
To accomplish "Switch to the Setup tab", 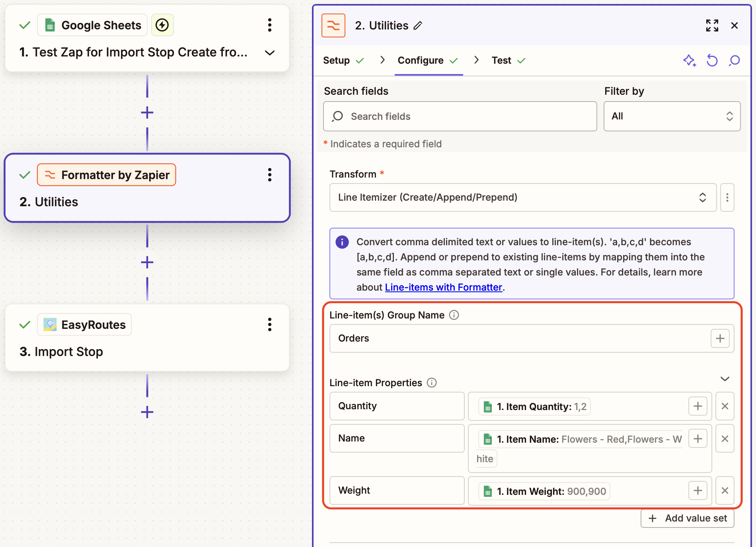I will [x=344, y=61].
